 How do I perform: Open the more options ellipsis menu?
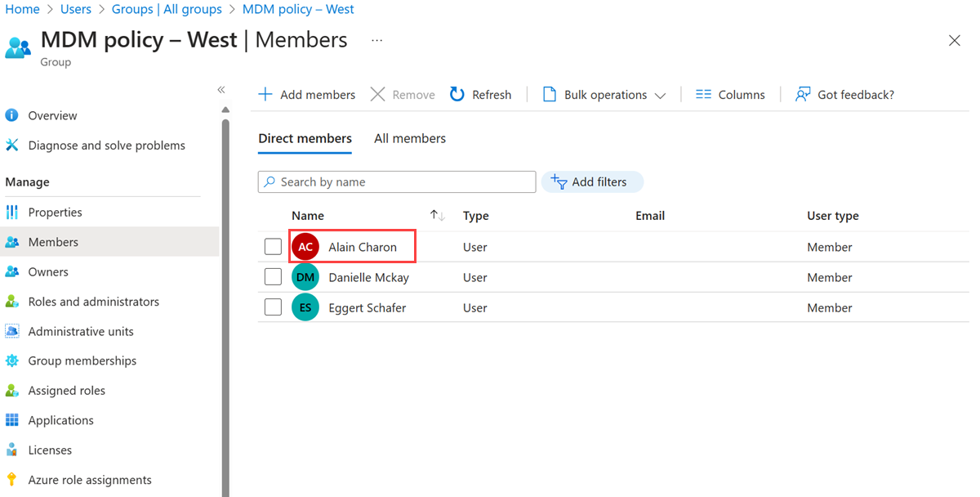[x=376, y=40]
